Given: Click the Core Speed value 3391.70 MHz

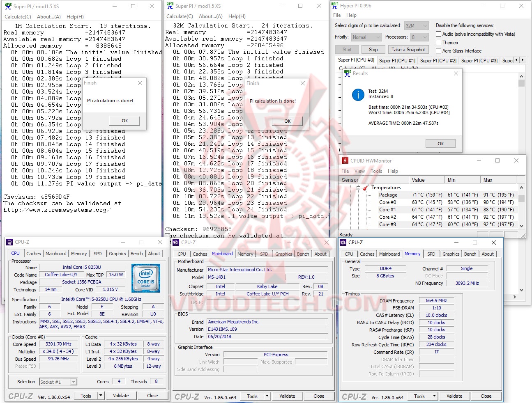Looking at the screenshot, I should point(58,344).
